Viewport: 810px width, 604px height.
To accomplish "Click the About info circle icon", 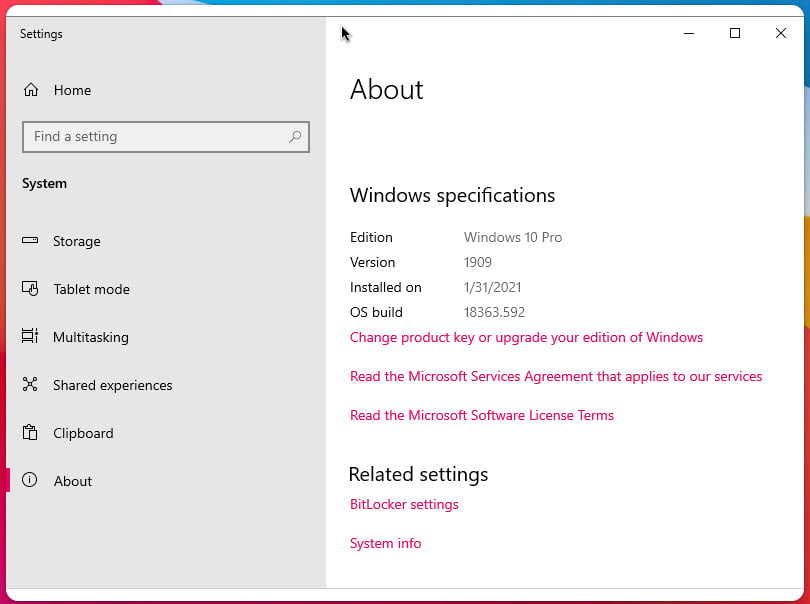I will pyautogui.click(x=29, y=480).
